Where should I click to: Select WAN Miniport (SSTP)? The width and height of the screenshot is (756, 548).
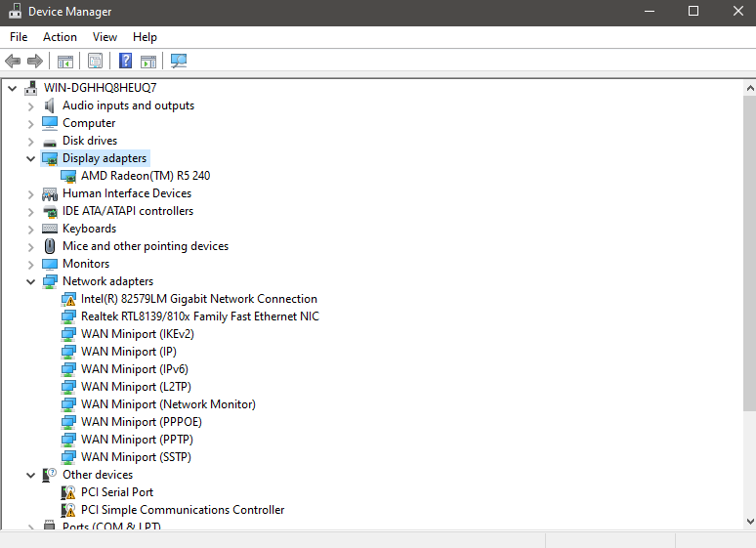pyautogui.click(x=136, y=457)
